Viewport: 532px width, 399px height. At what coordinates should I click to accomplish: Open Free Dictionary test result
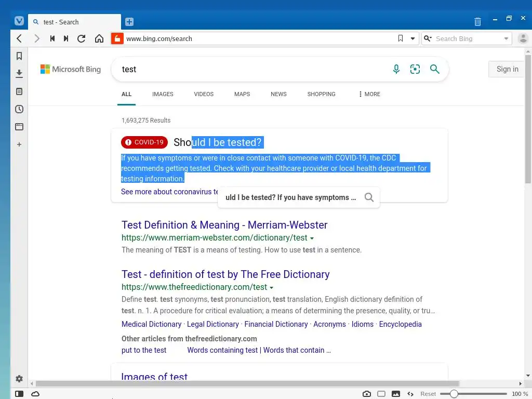coord(225,274)
